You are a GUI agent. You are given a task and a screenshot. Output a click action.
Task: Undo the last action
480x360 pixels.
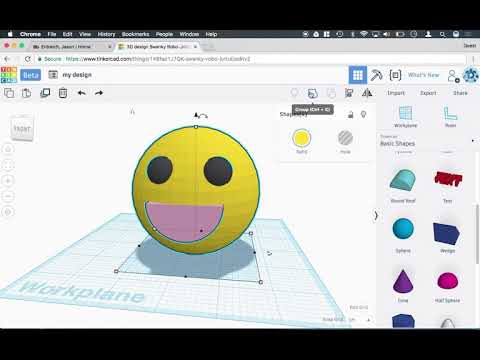coord(81,93)
